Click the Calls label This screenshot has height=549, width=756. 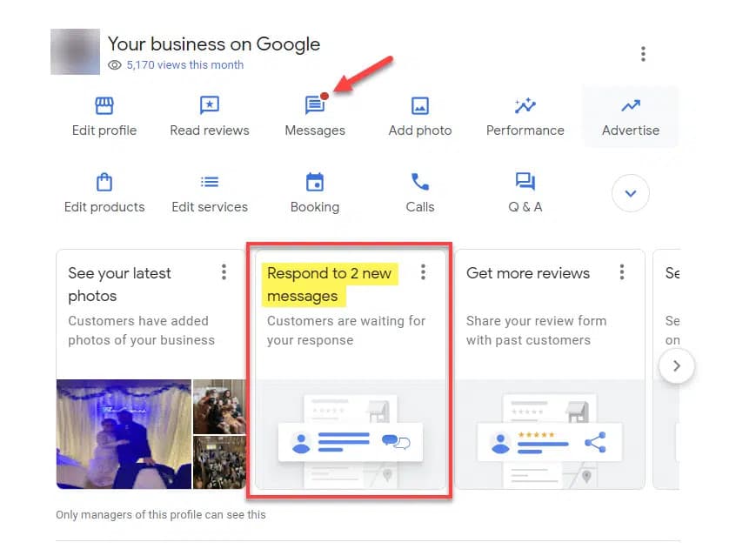click(x=420, y=207)
